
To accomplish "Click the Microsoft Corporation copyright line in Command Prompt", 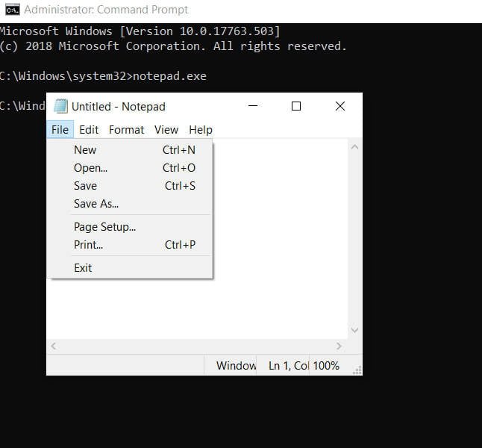I will click(x=173, y=46).
